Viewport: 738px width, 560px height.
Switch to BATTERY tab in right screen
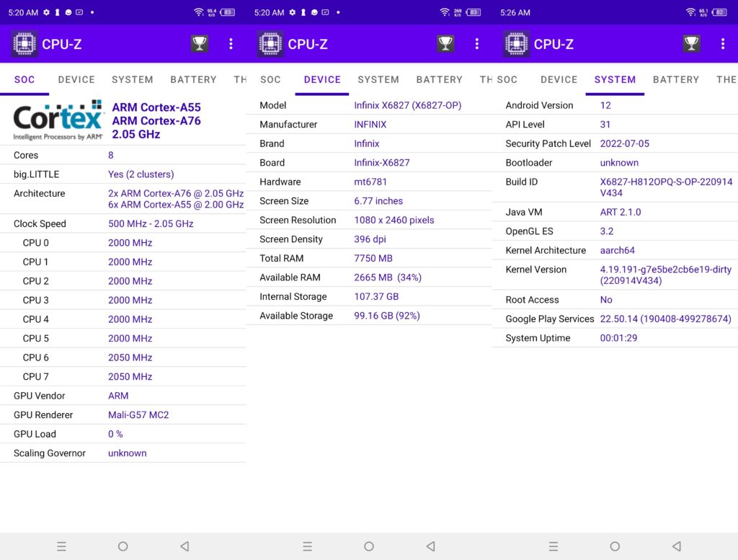click(676, 79)
